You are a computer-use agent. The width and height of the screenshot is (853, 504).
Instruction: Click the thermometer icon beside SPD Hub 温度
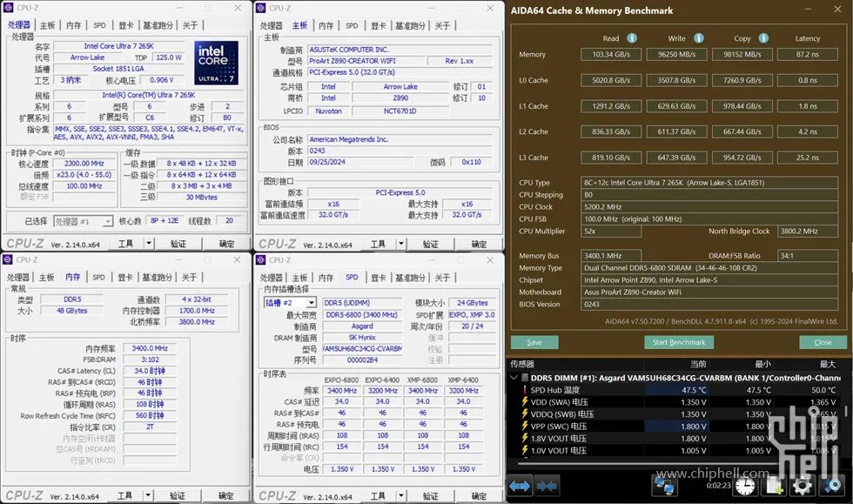525,390
